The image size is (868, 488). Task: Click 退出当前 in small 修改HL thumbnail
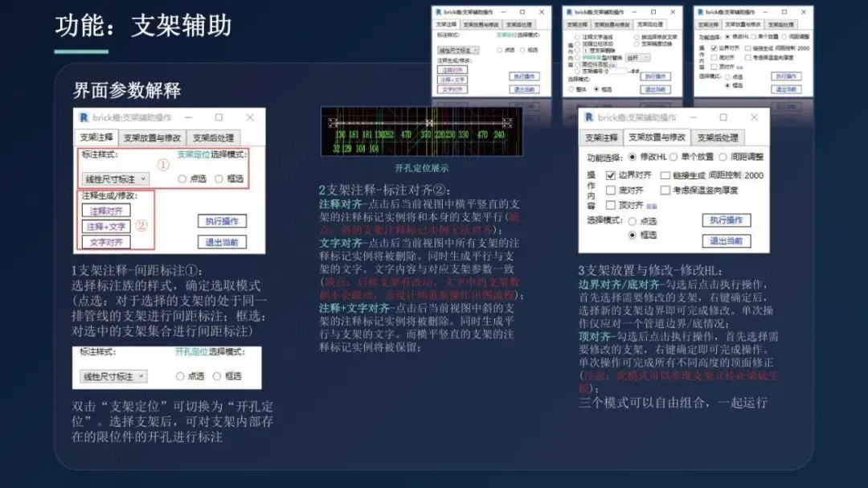pyautogui.click(x=786, y=89)
